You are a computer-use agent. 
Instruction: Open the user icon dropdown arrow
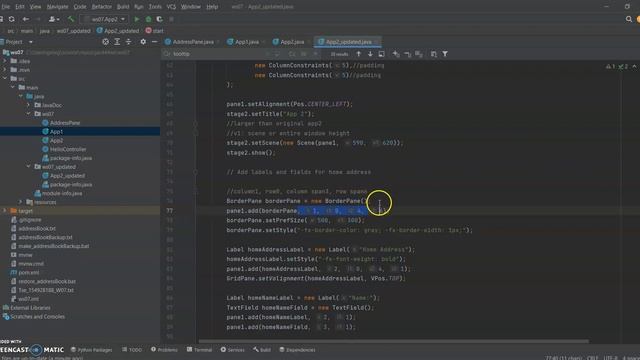(58, 19)
